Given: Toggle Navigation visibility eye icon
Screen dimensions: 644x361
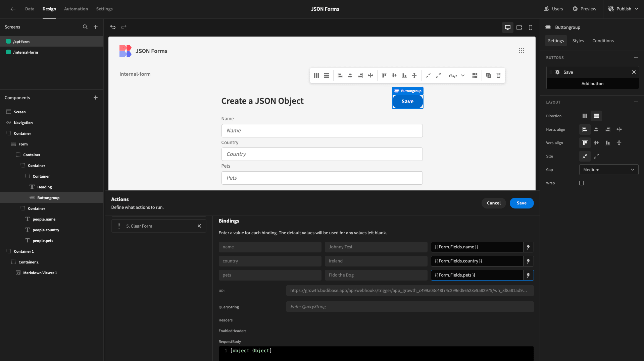Looking at the screenshot, I should pos(9,123).
